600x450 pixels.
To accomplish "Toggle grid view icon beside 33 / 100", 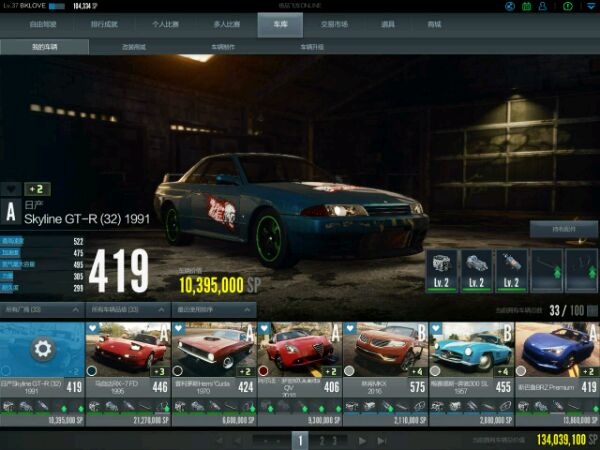I will click(x=592, y=310).
